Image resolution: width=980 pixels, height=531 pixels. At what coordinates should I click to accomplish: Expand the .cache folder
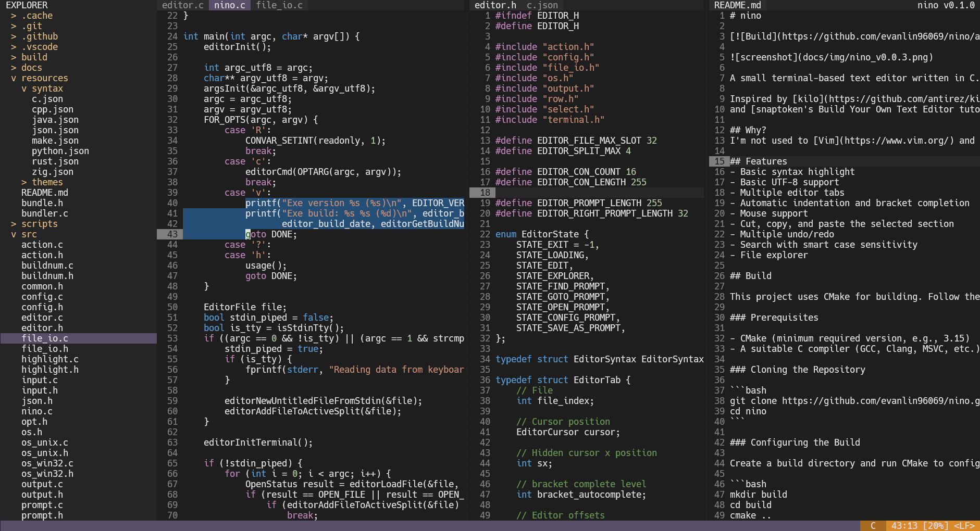[x=32, y=16]
